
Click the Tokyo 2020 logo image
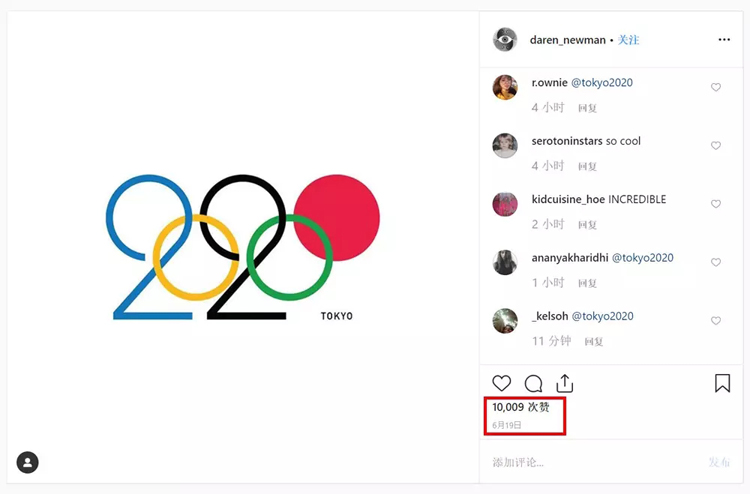[243, 247]
